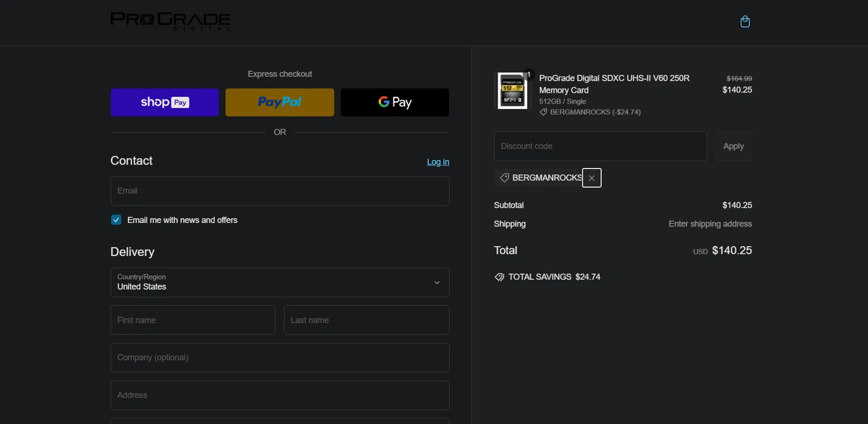Uncheck Email me with news and offers
This screenshot has width=868, height=424.
[x=116, y=220]
